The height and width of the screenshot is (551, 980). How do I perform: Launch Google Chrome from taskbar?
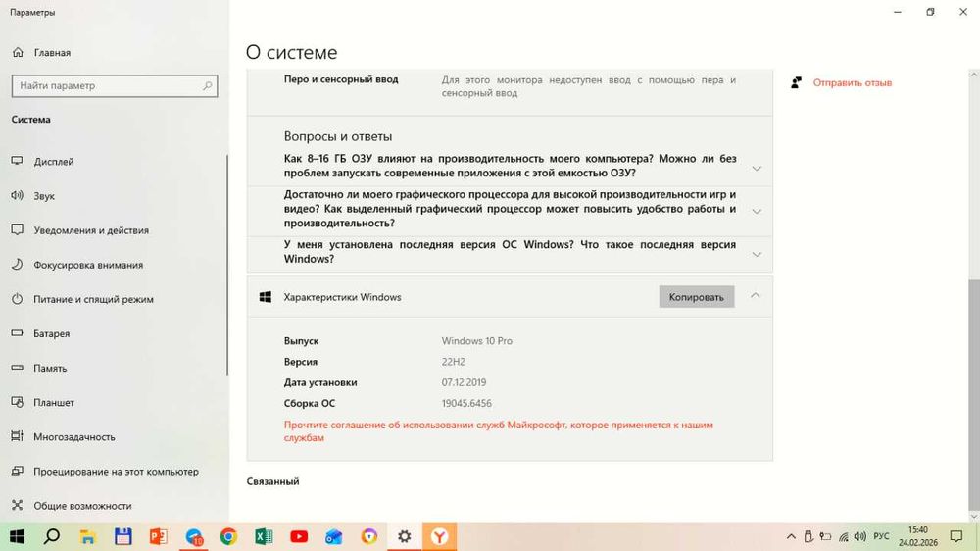point(228,536)
